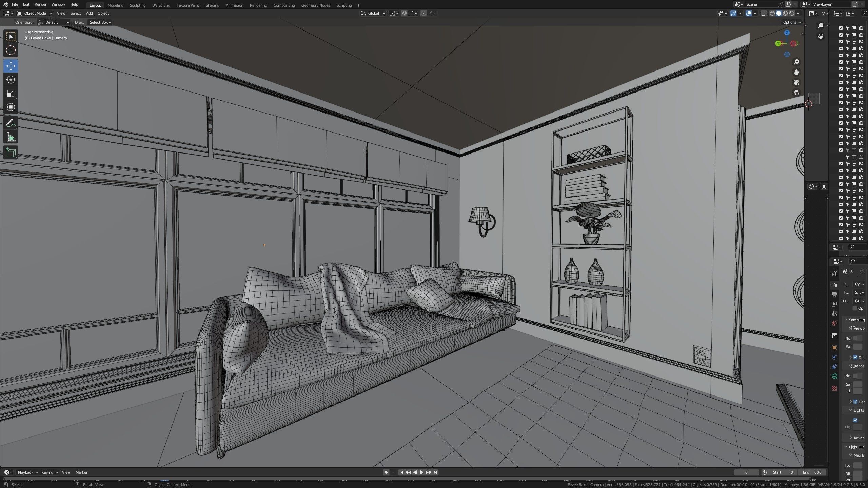Click the End frame 600 field
The height and width of the screenshot is (488, 868).
tap(812, 472)
